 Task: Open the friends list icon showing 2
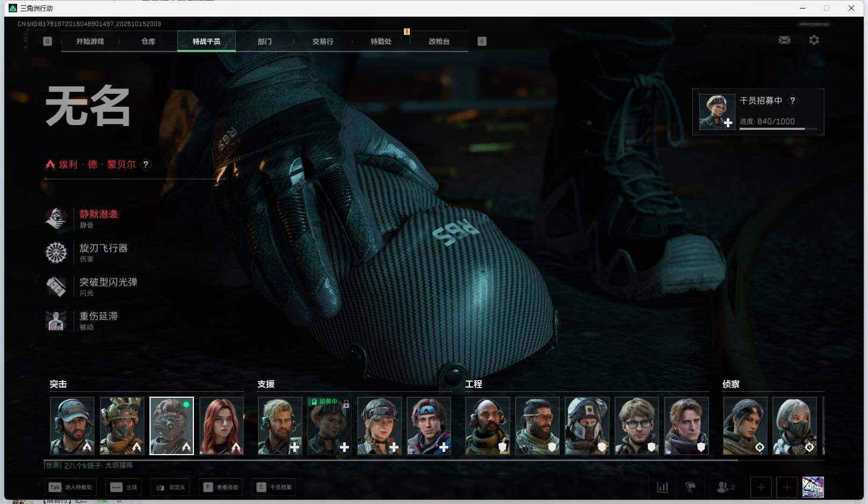point(726,487)
